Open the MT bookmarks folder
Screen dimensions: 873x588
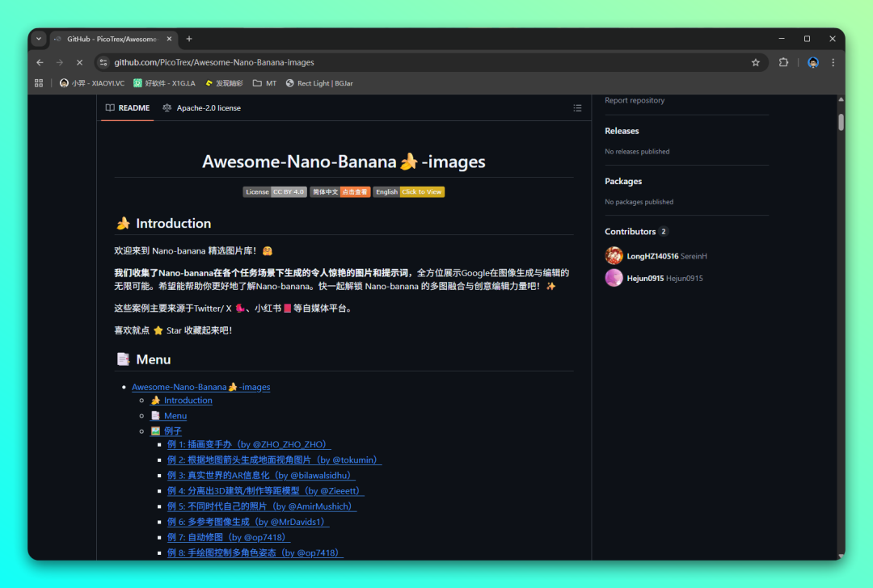(x=264, y=83)
